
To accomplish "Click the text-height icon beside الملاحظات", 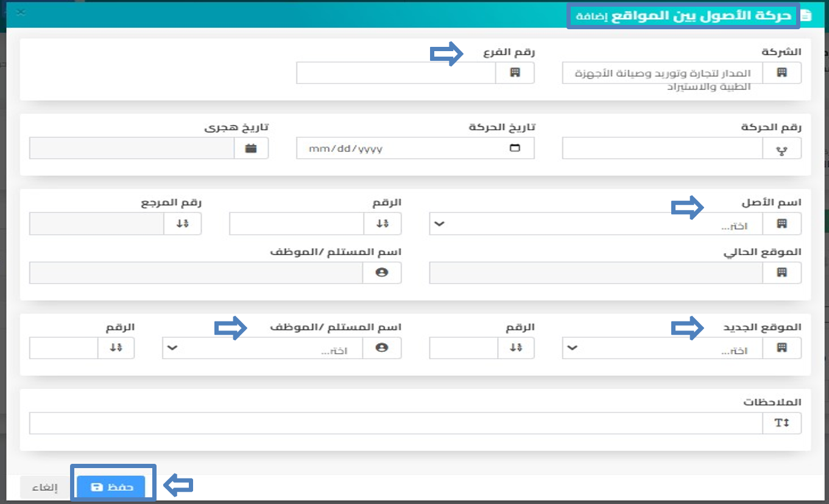I will coord(782,423).
